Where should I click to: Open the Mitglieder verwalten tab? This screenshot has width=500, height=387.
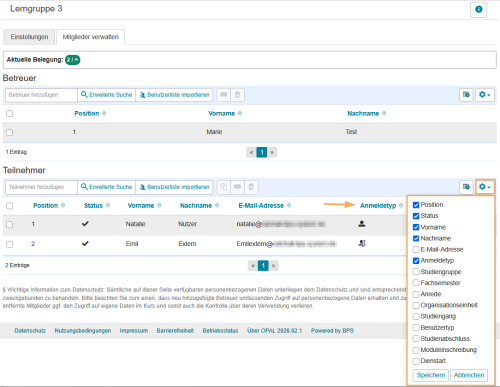point(91,37)
